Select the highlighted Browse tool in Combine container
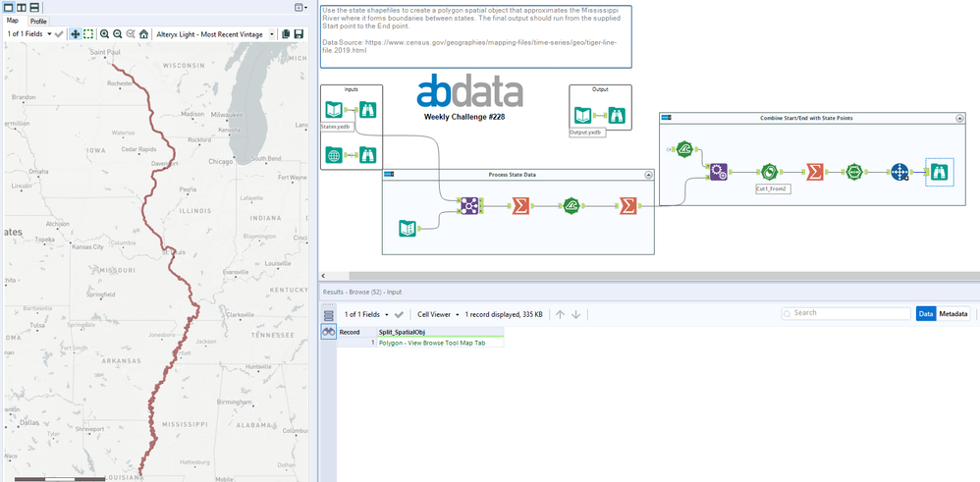 pyautogui.click(x=940, y=171)
